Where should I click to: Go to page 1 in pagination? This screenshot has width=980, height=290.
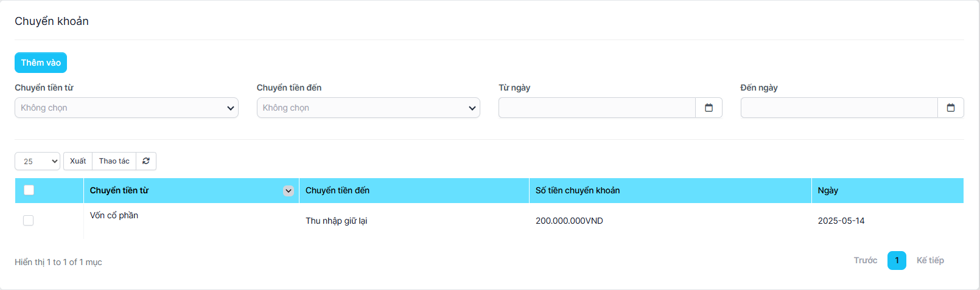(x=896, y=260)
